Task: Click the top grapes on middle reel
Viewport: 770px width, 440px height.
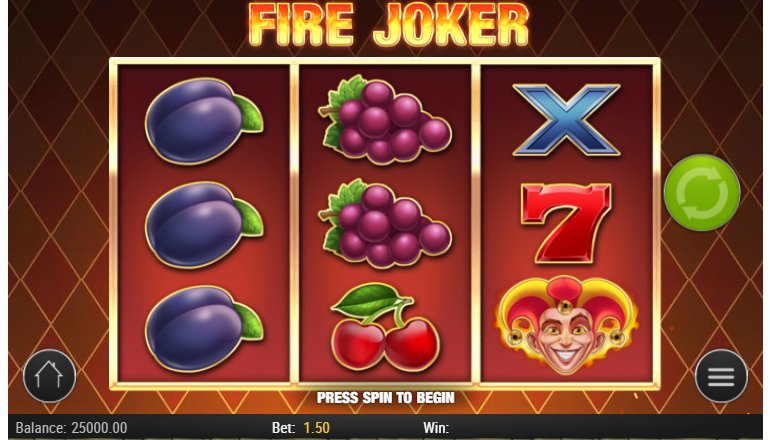Action: click(385, 119)
